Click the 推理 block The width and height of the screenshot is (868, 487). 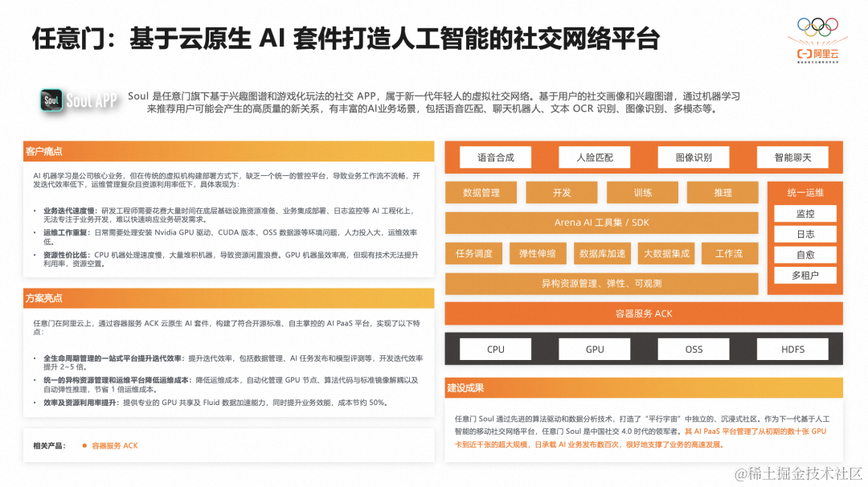click(x=723, y=193)
